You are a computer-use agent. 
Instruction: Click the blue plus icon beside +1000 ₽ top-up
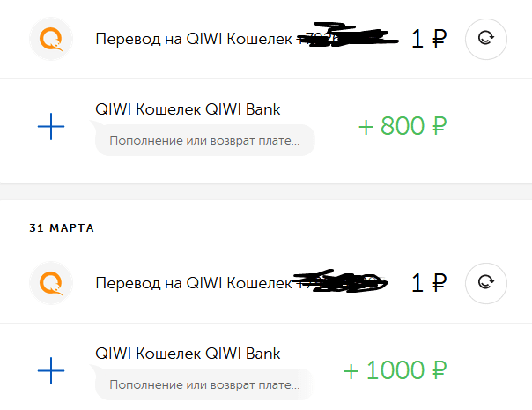51,371
